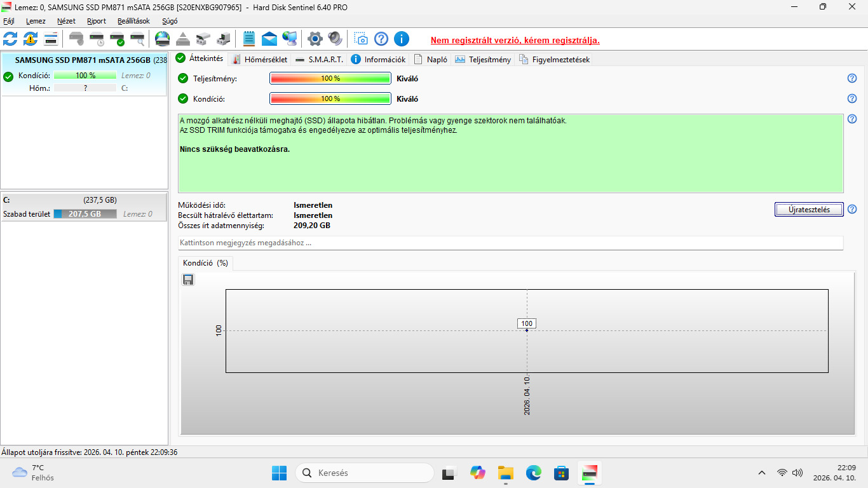Select the Áttekintés tab
Image resolution: width=868 pixels, height=488 pixels.
pos(200,58)
